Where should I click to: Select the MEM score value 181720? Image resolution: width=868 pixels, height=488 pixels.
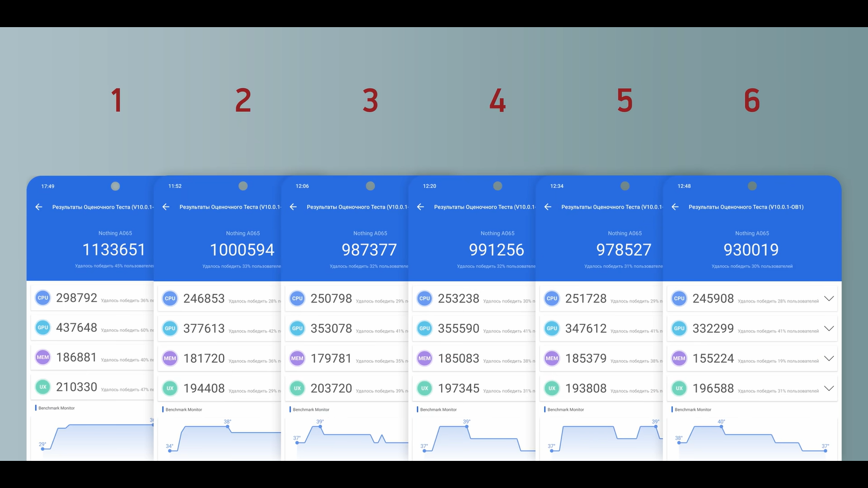coord(204,358)
